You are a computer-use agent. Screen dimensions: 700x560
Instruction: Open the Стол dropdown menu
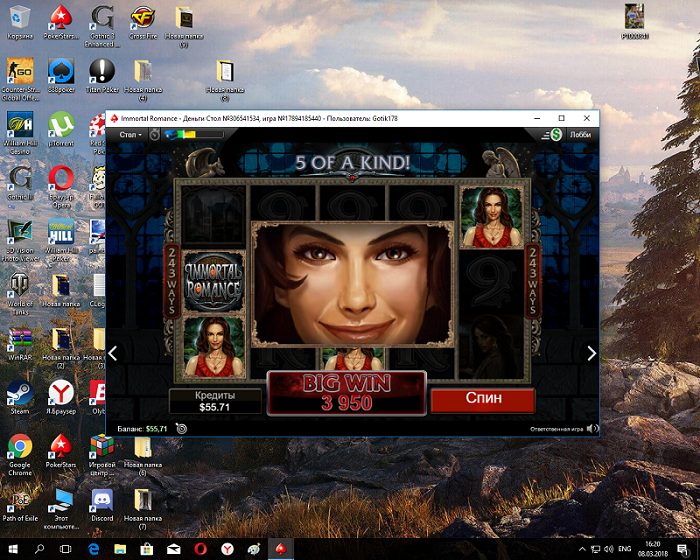tap(130, 134)
